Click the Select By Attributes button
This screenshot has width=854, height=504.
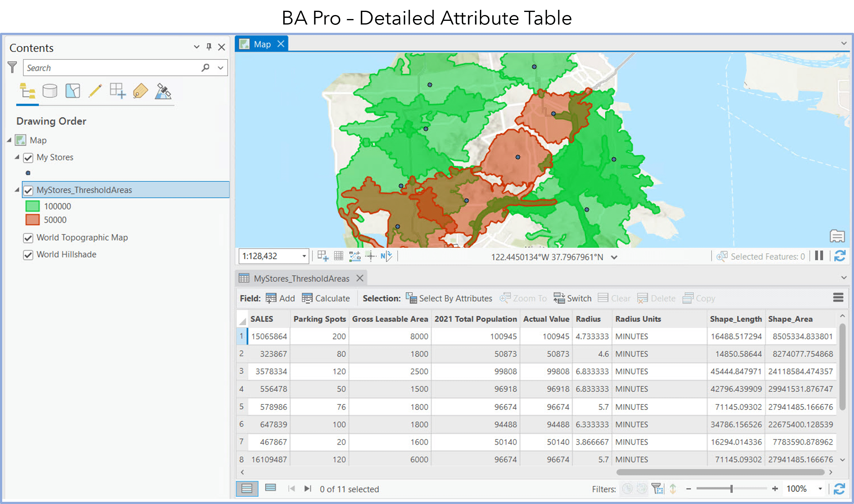point(449,298)
